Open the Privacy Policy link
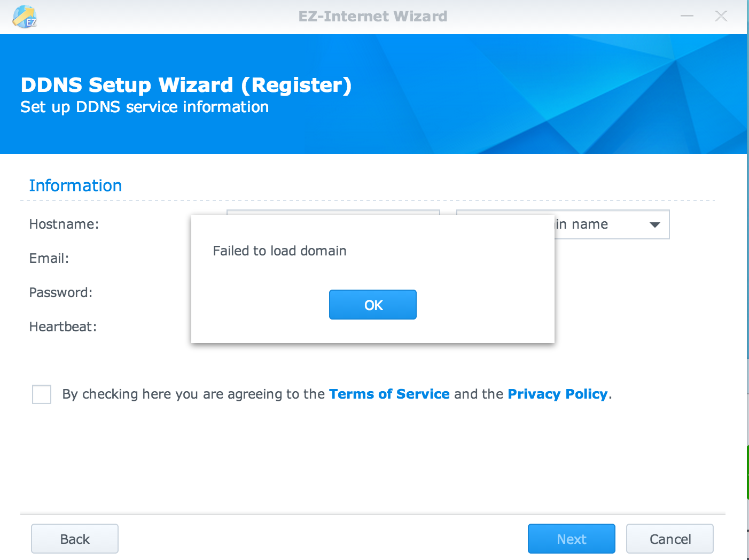749x560 pixels. click(x=557, y=394)
